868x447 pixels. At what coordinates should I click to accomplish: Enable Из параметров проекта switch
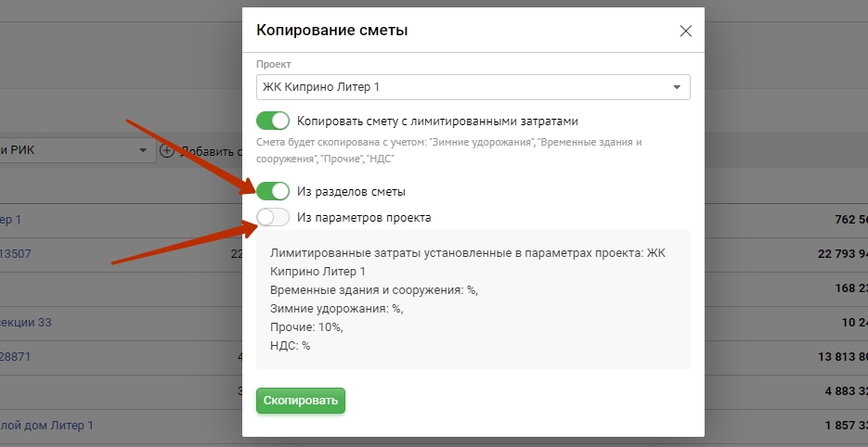pos(274,217)
